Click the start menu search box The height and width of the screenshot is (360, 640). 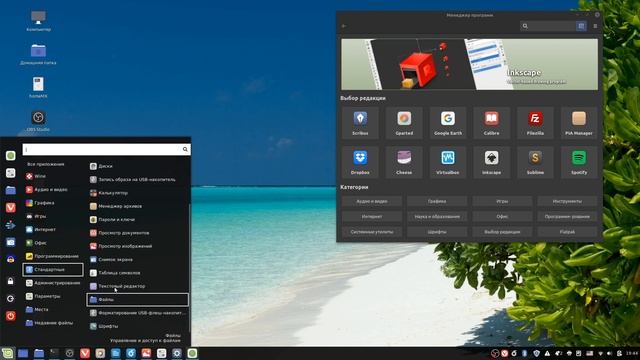(106, 149)
